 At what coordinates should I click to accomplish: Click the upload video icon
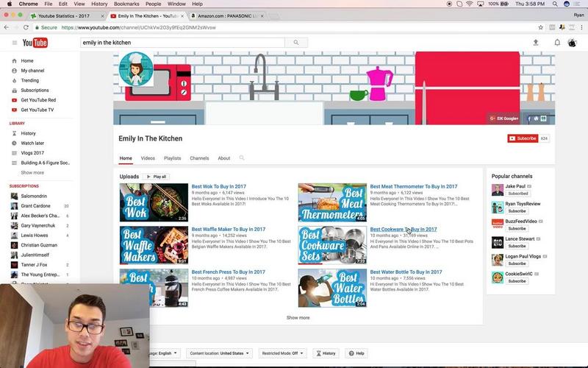pos(536,43)
